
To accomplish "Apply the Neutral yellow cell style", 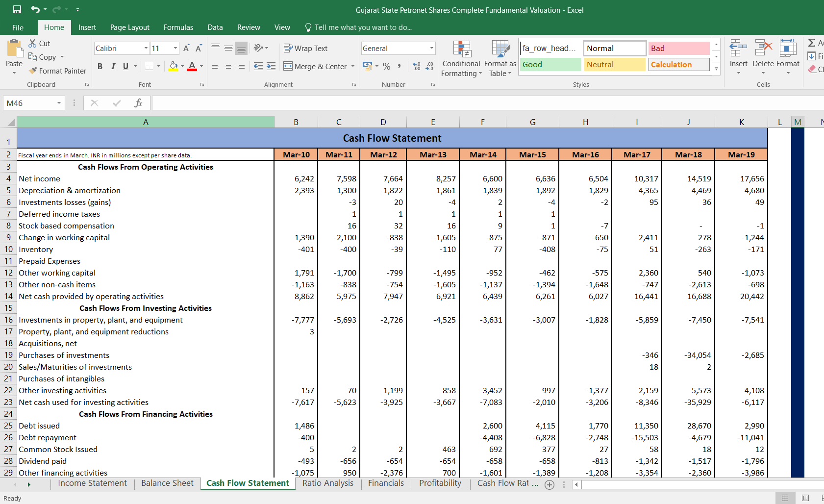I will click(615, 64).
